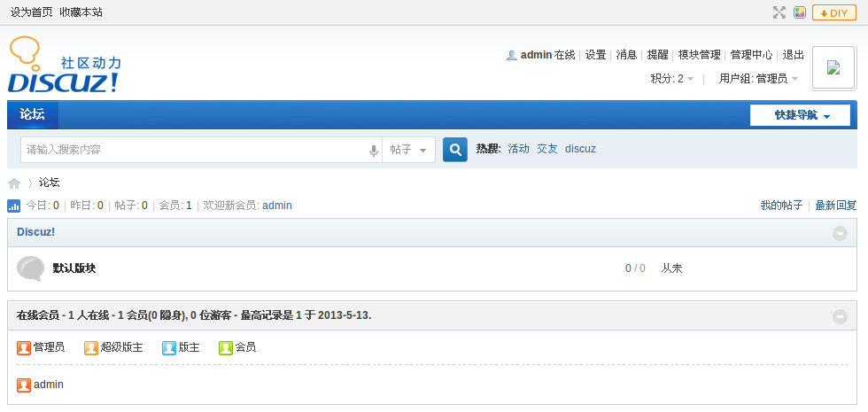Open new member admin link
Viewport: 868px width, 412px height.
(x=276, y=206)
